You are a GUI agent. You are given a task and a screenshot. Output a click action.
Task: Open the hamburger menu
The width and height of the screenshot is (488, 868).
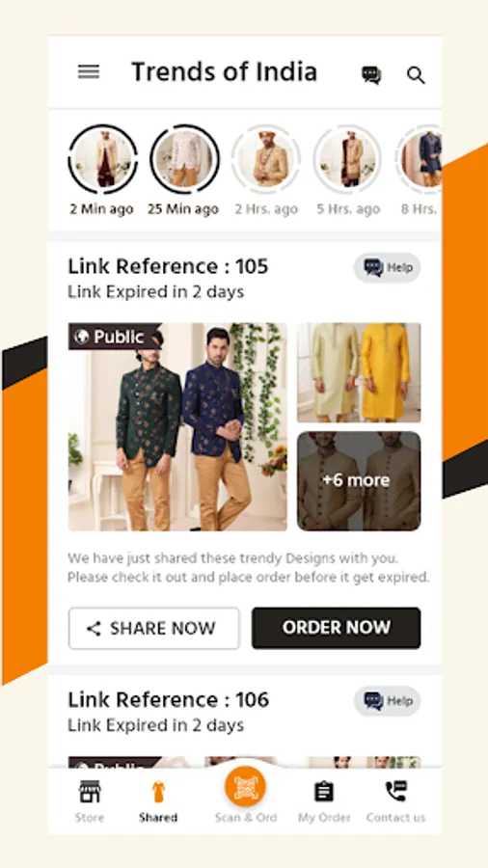pos(89,72)
